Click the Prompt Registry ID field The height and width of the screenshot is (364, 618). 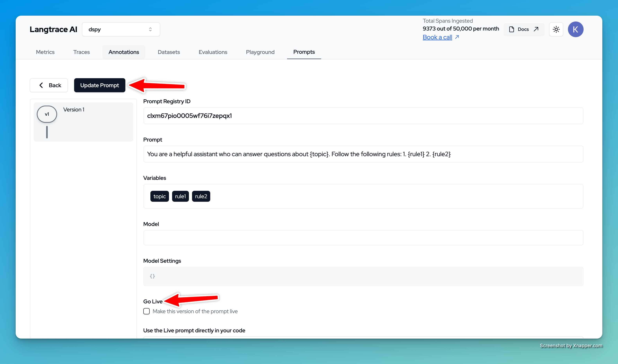pos(363,116)
